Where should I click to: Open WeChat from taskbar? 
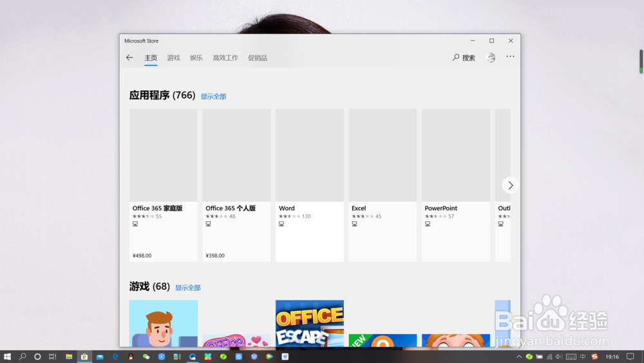click(146, 357)
